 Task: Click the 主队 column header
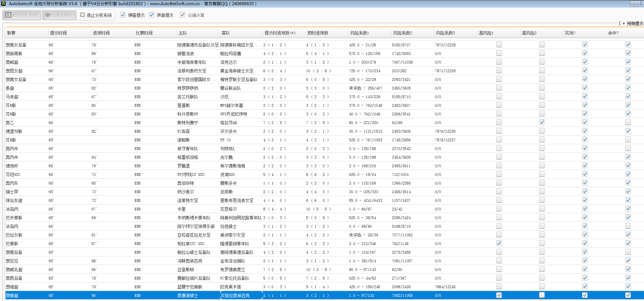coord(183,33)
